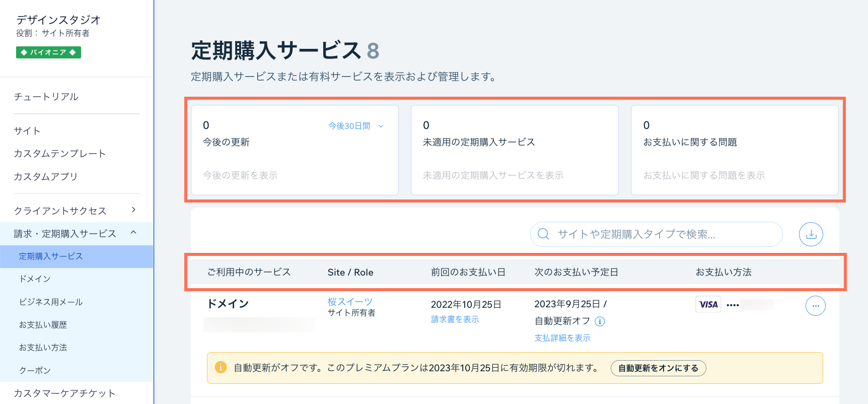Click the 未適用の定期購入サービス card title
This screenshot has width=868, height=404.
click(479, 142)
